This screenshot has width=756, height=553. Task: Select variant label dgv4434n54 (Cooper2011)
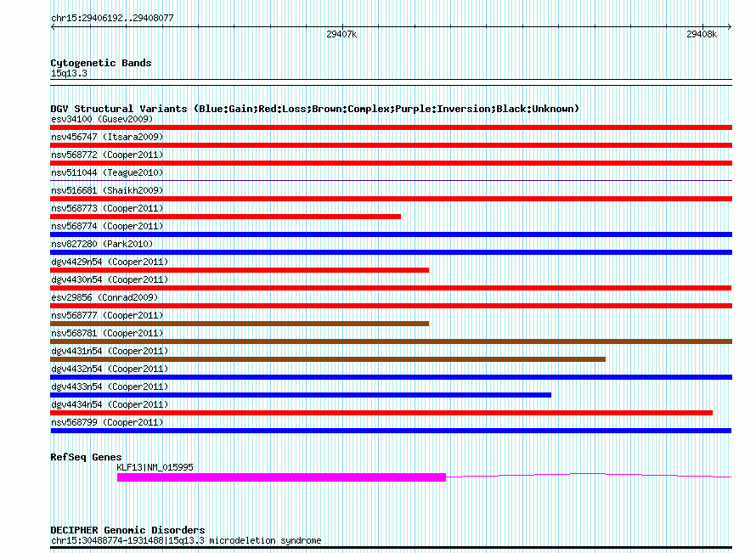pos(110,404)
